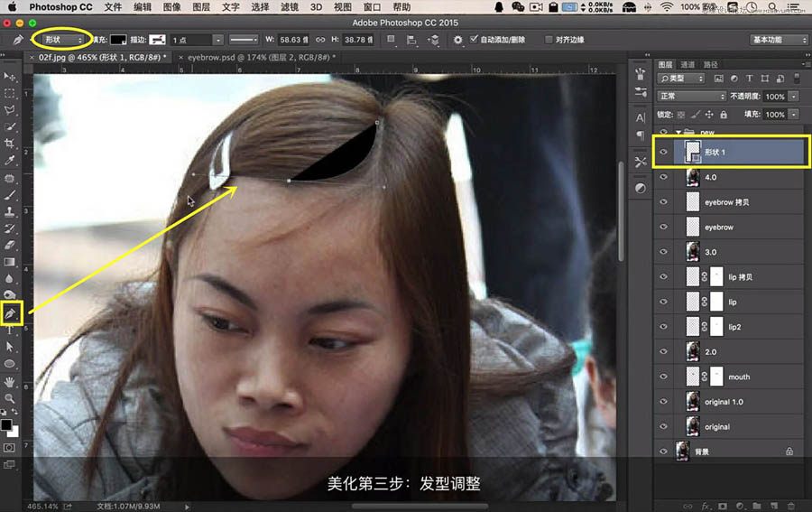
Task: Collapse the new layer group
Action: (x=678, y=132)
